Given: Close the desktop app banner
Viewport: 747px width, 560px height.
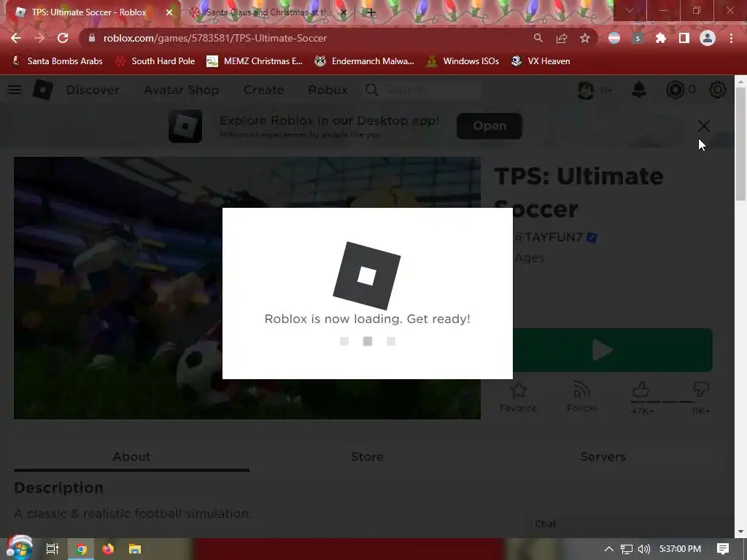Looking at the screenshot, I should click(x=704, y=125).
